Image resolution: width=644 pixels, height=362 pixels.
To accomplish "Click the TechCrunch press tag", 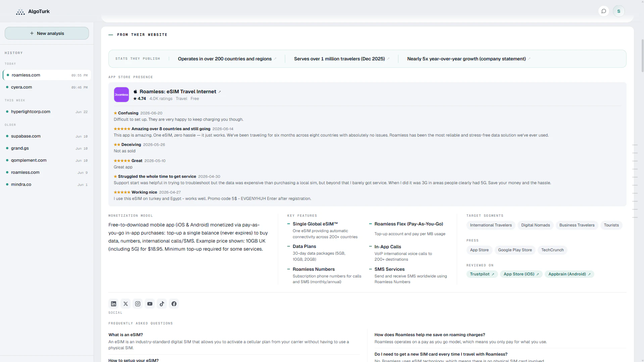I will 552,250.
